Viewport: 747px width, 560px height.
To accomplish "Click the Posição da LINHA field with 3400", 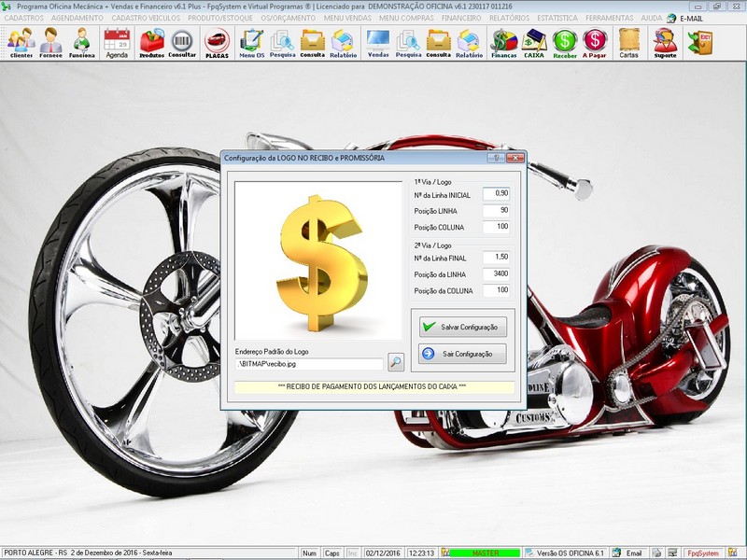I will 496,273.
